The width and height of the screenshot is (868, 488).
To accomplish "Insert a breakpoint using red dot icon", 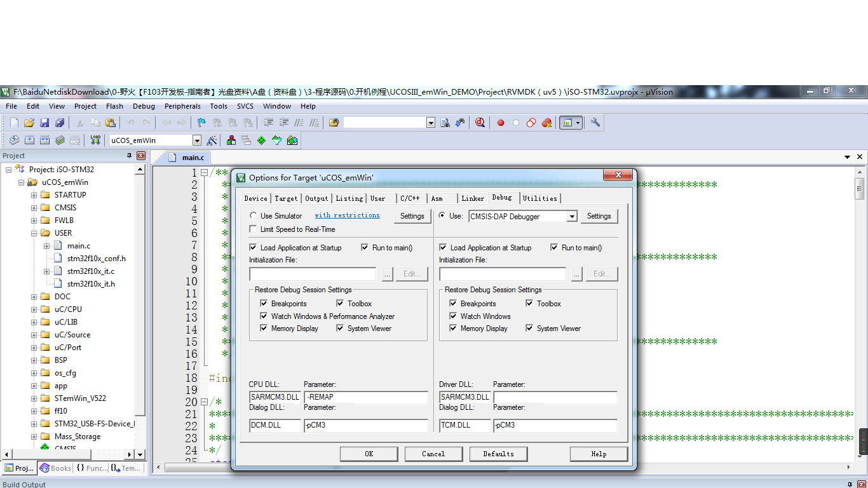I will point(501,123).
